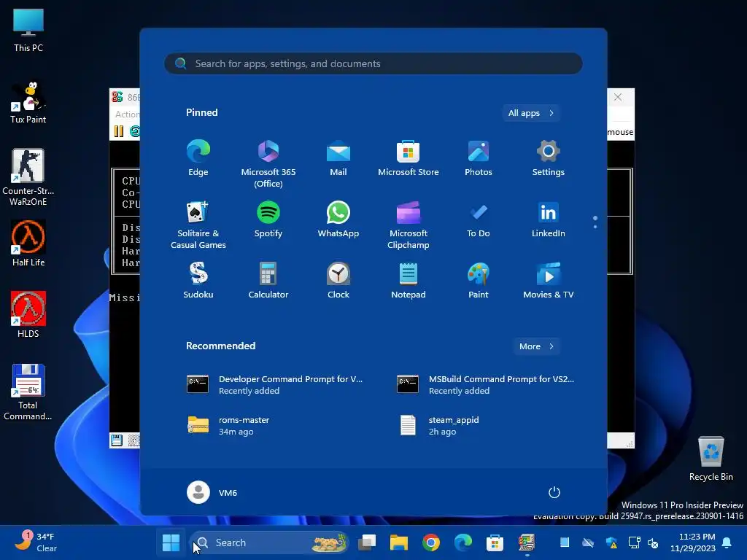Click the taskbar Search box
The image size is (747, 560).
[x=270, y=542]
